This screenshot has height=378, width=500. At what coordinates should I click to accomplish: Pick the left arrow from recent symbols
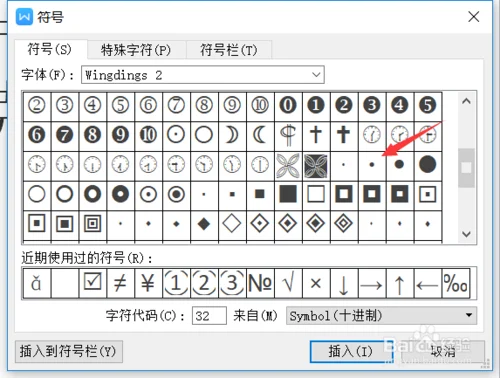pyautogui.click(x=428, y=283)
